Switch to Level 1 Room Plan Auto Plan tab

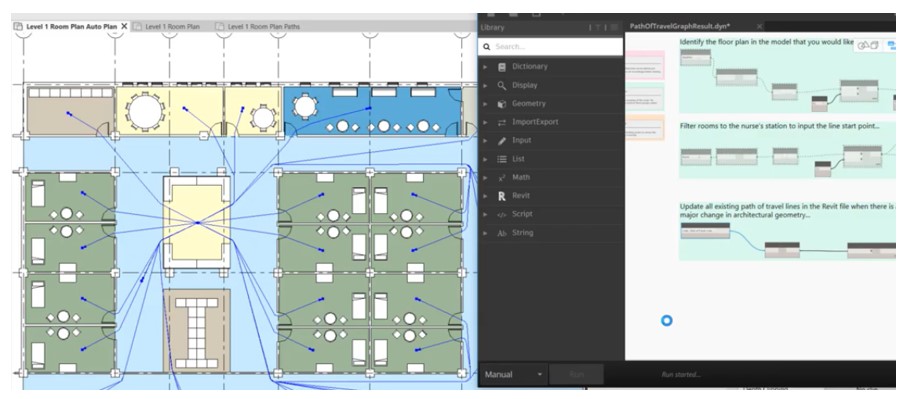tap(71, 27)
